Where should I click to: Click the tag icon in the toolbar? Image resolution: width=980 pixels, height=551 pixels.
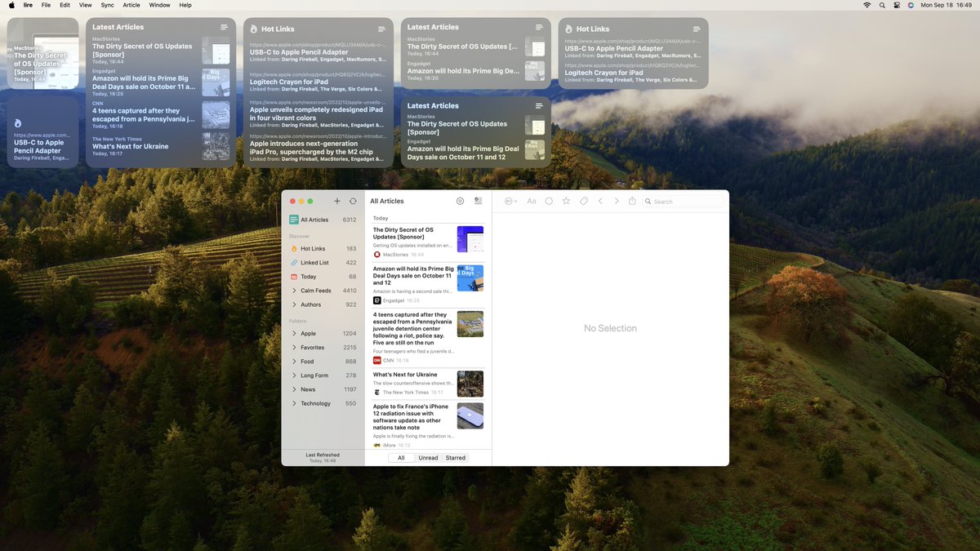point(584,201)
